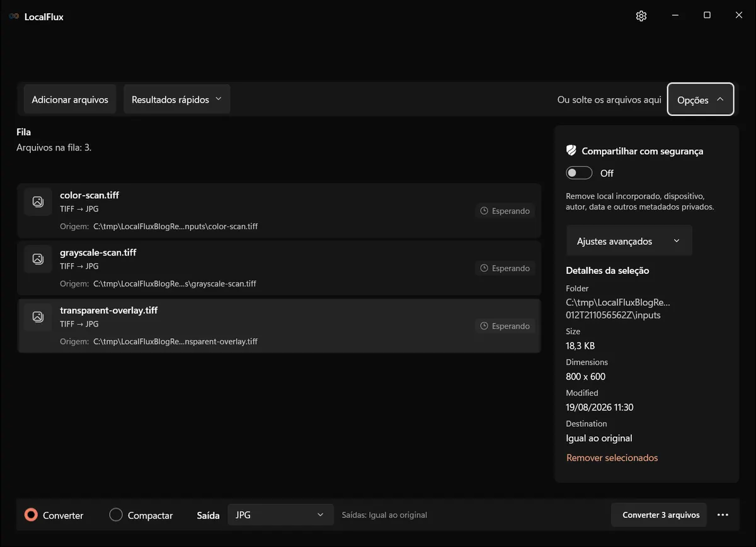Click image icon of transparent-overlay.tiff row

click(x=38, y=317)
